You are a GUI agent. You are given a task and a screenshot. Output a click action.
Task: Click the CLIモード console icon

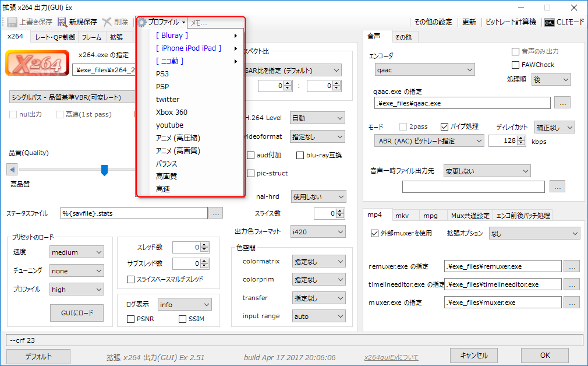click(550, 23)
